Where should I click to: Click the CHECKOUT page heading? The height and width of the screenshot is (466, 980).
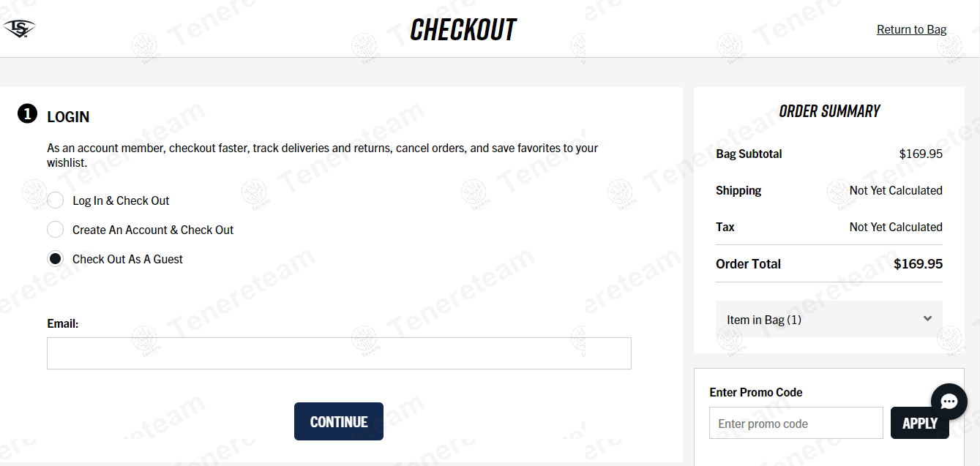point(463,30)
